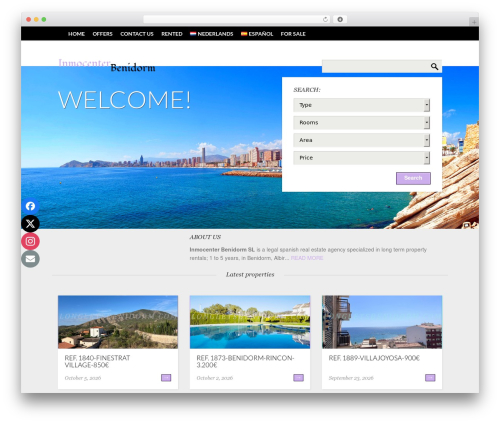Open Villajoyosa sea view property photo
Viewport: 500px width, 423px height.
tap(382, 322)
